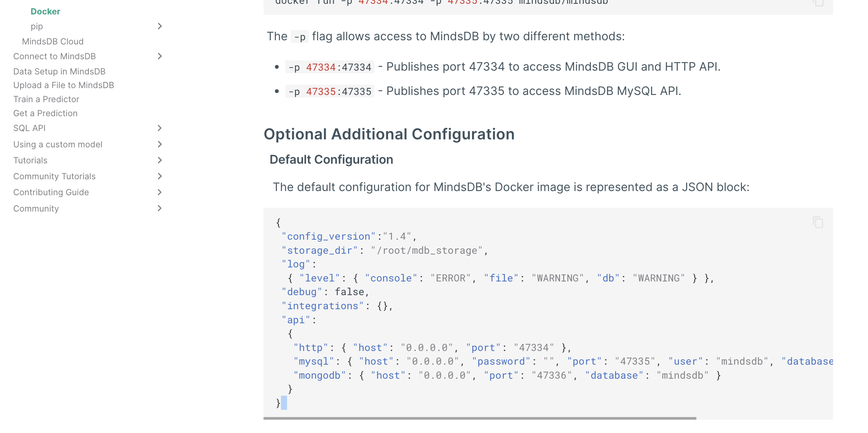Viewport: 868px width, 433px height.
Task: Open the pip setup page
Action: pos(37,26)
